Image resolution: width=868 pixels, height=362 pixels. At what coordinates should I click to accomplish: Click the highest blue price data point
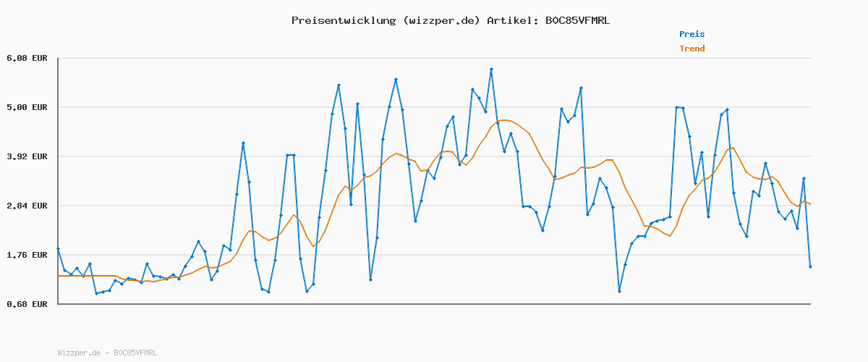pyautogui.click(x=491, y=70)
